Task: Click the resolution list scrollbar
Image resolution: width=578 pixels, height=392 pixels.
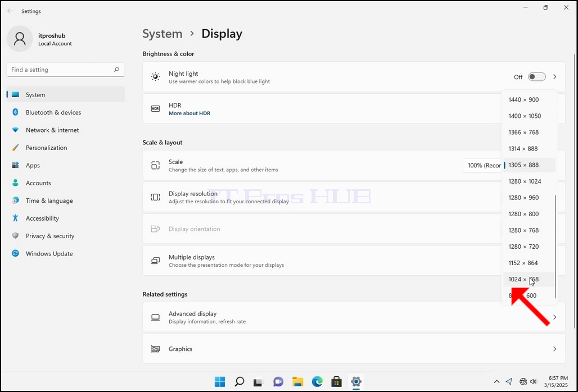Action: [x=556, y=246]
